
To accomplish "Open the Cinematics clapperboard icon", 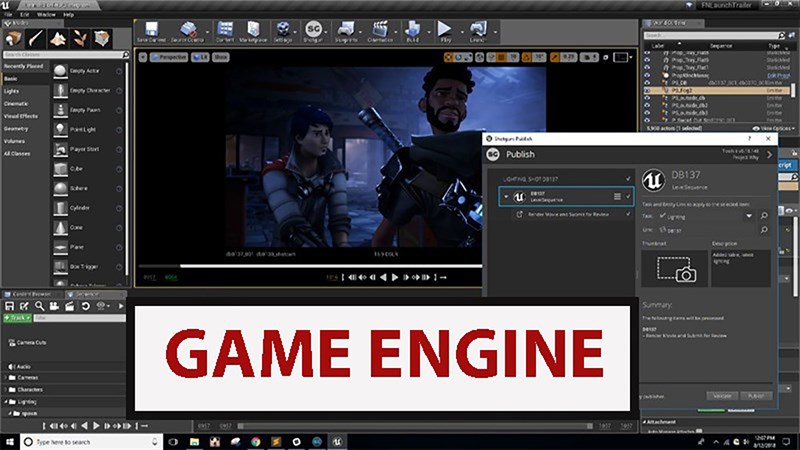I will click(380, 29).
